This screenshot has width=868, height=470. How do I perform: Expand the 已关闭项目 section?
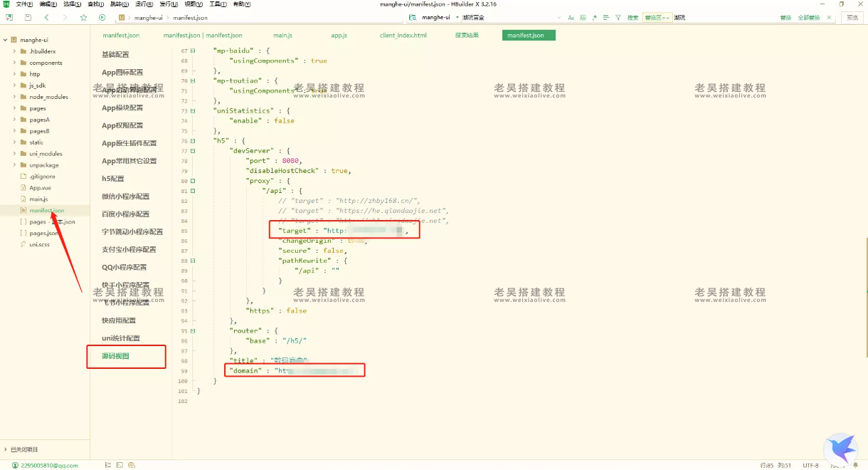(6, 449)
